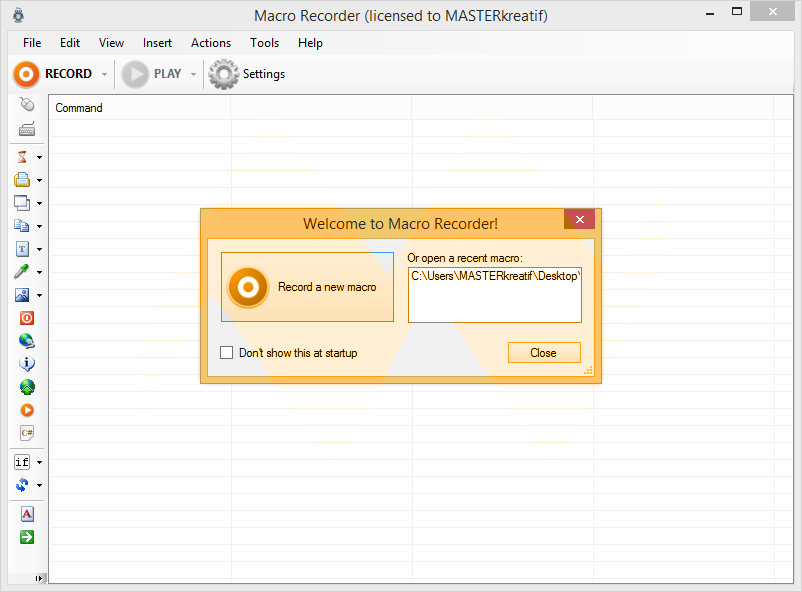
Task: Open the RECORD dropdown arrow
Action: [104, 74]
